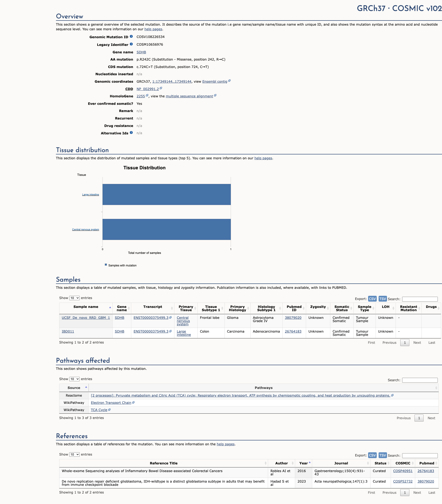Sort References by Status column
Viewport: 442px width, 504px height.
click(380, 463)
